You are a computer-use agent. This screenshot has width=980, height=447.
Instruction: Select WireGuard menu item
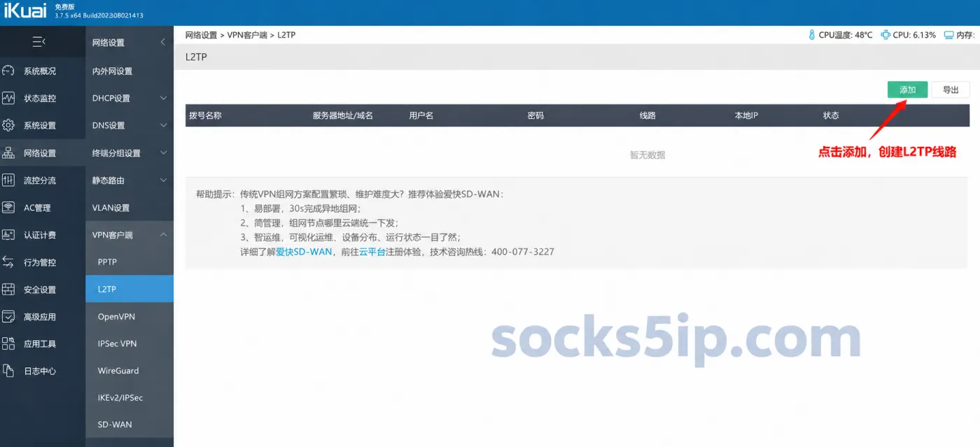(129, 371)
